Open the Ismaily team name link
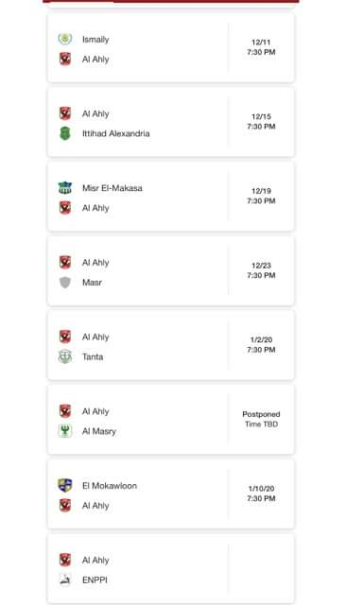Image resolution: width=364 pixels, height=605 pixels. pyautogui.click(x=95, y=40)
